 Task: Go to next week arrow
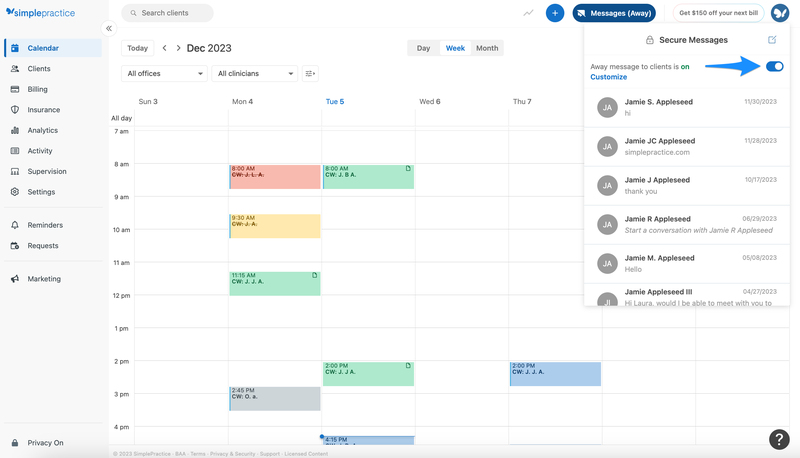click(178, 48)
